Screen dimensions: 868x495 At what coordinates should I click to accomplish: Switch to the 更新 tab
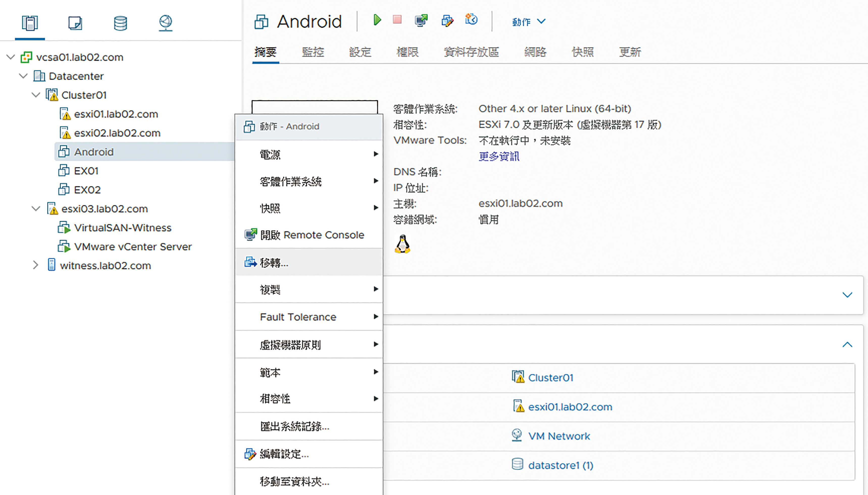pyautogui.click(x=630, y=52)
